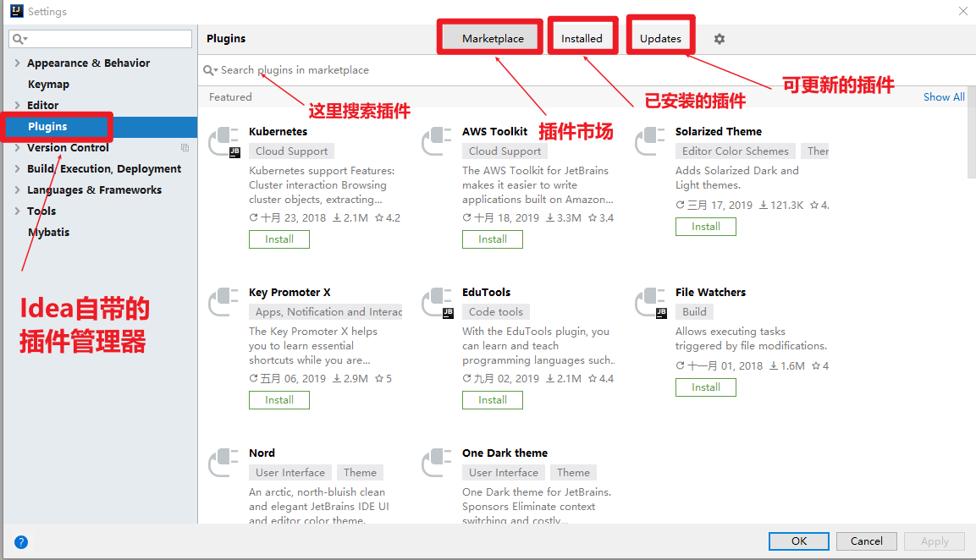Open the help question mark icon
This screenshot has height=560, width=976.
click(x=21, y=542)
